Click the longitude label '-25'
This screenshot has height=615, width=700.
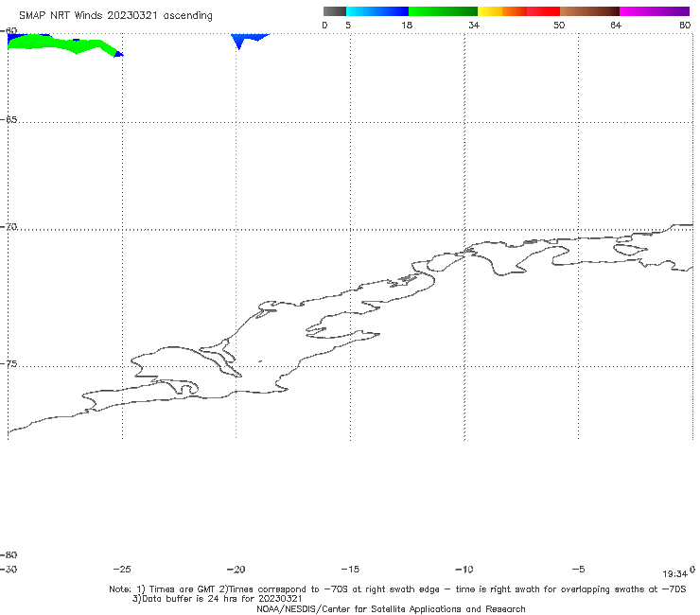(x=122, y=569)
